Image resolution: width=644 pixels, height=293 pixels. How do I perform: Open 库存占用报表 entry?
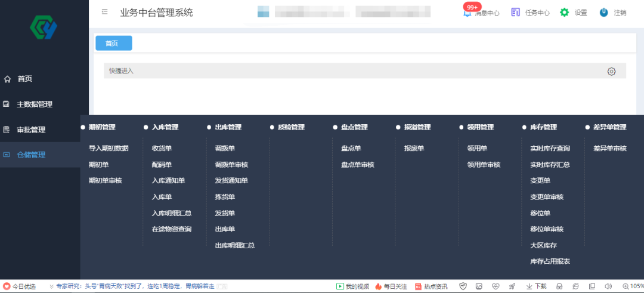[x=550, y=261]
